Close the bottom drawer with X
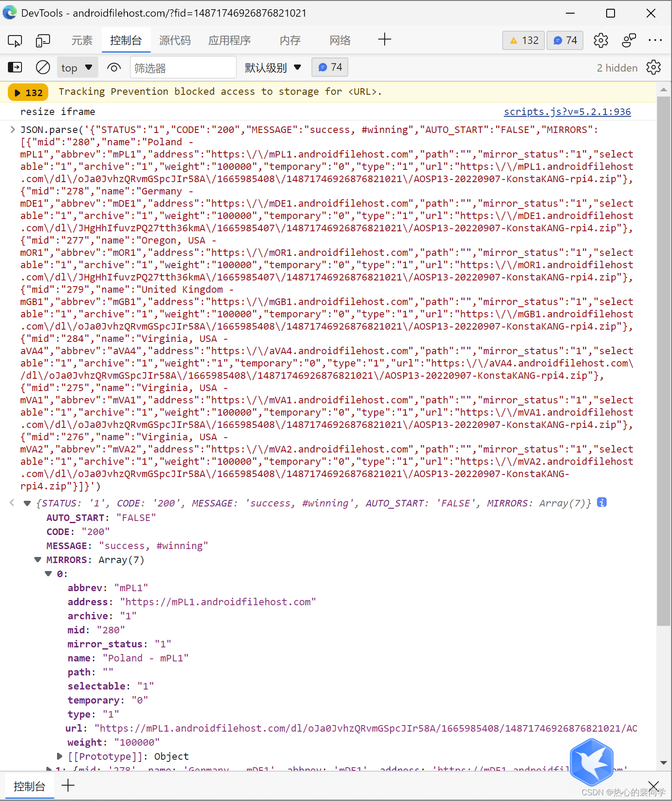The width and height of the screenshot is (672, 801). (654, 786)
